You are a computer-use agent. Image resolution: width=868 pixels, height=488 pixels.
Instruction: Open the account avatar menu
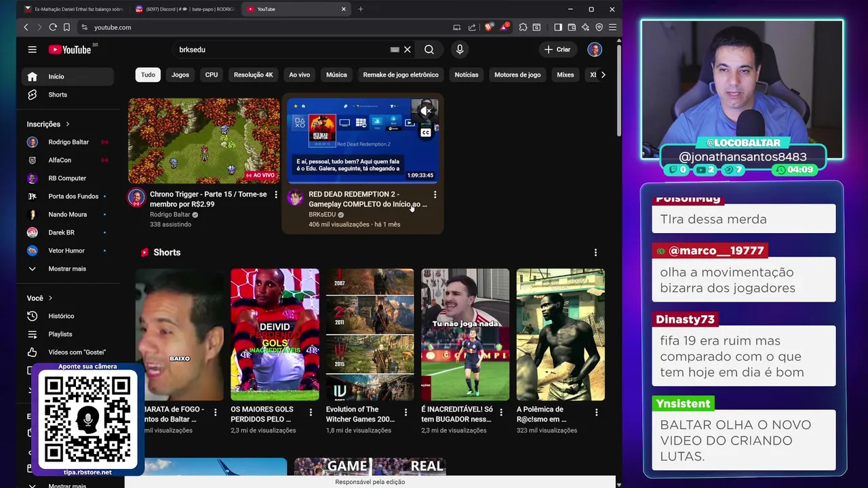(x=595, y=49)
